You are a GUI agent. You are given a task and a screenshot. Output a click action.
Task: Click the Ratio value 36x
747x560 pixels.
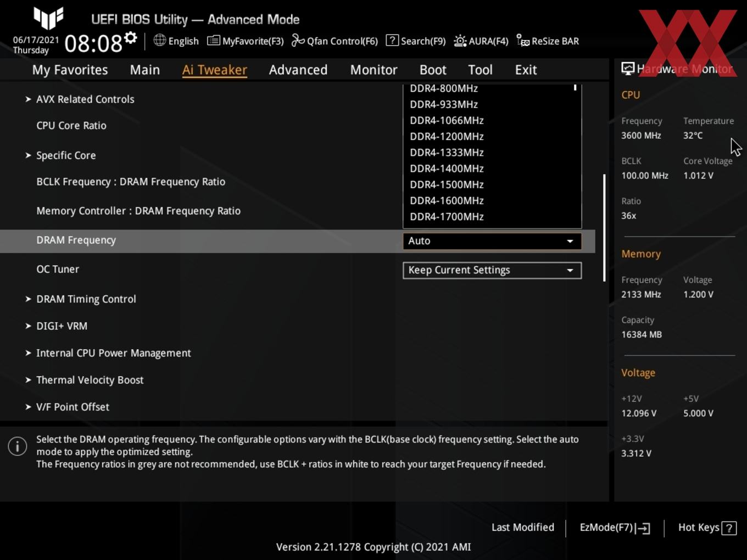click(629, 216)
